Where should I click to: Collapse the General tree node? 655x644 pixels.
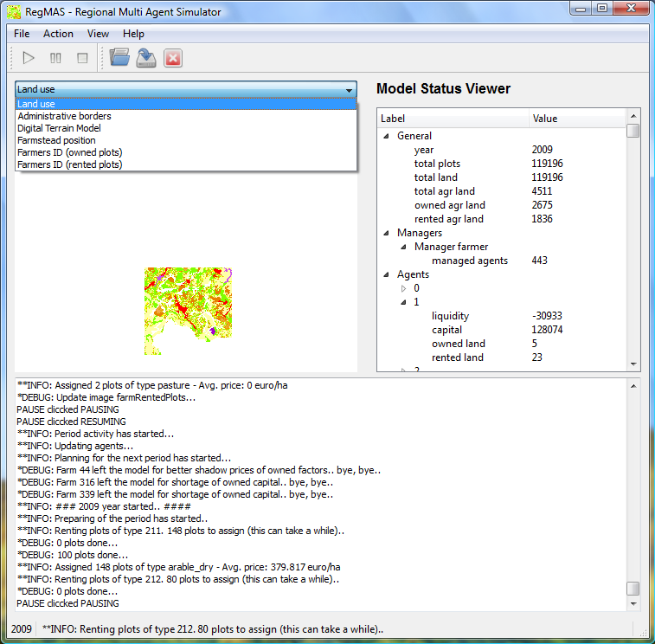(x=387, y=136)
